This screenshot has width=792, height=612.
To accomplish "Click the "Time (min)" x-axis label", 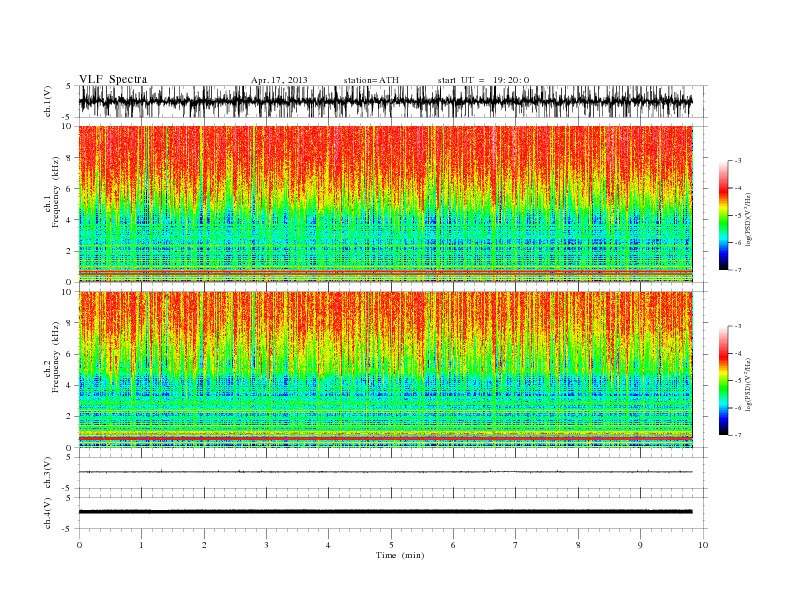I will (x=400, y=555).
